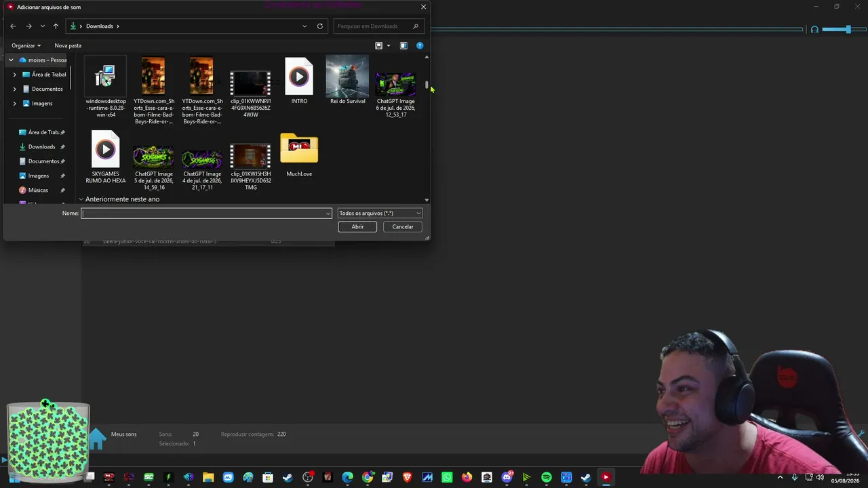Open Google Chrome from the taskbar

(368, 477)
